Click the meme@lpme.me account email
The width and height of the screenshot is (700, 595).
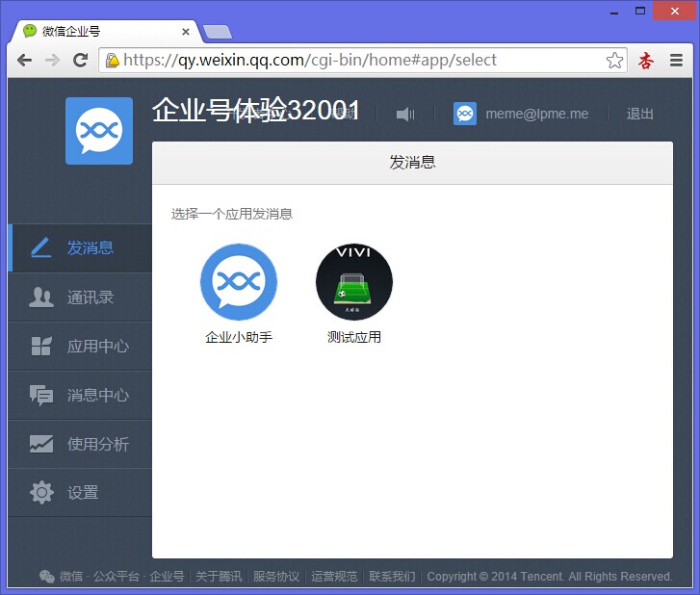(x=536, y=114)
